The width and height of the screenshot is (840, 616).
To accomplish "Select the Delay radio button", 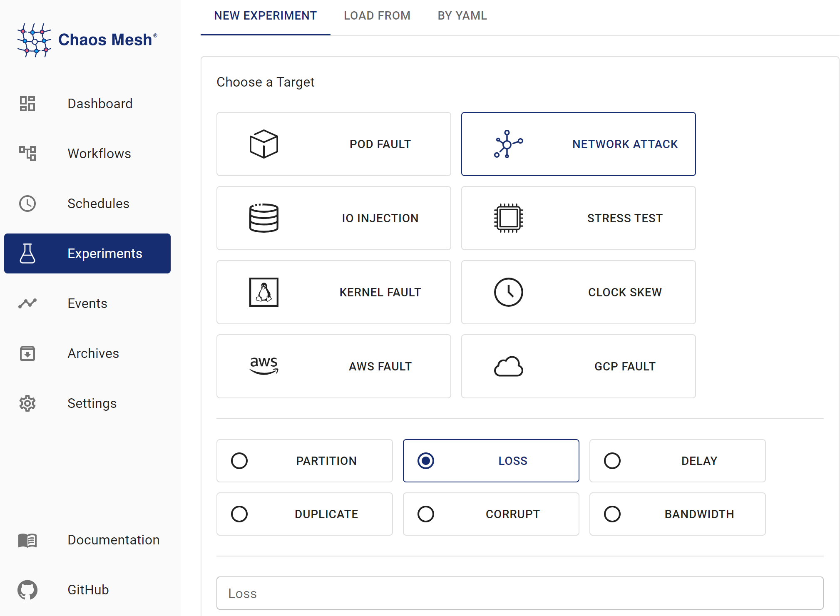I will [x=612, y=461].
